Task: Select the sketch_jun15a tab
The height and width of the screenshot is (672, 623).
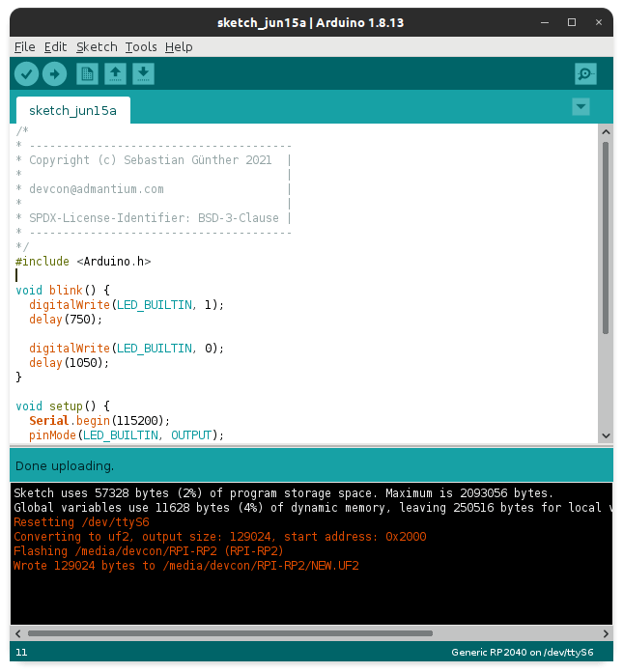Action: click(x=72, y=110)
